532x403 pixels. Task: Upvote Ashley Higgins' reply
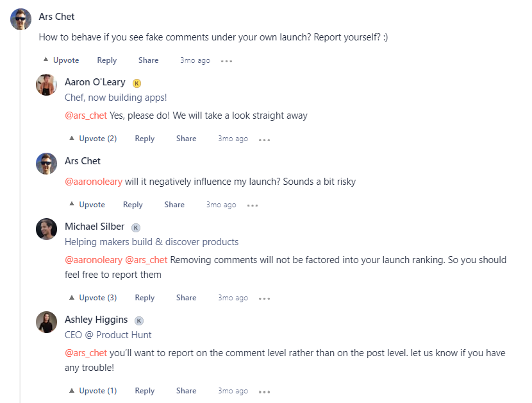[x=92, y=390]
